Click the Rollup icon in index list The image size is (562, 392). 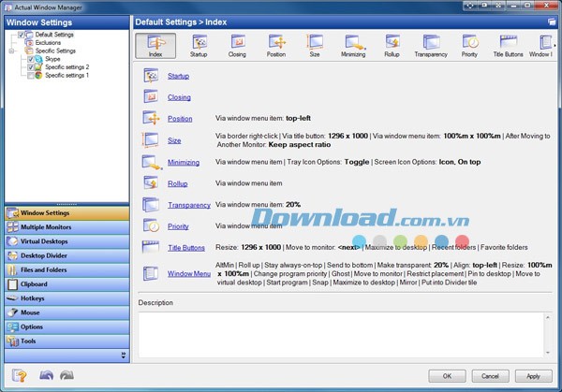[151, 183]
